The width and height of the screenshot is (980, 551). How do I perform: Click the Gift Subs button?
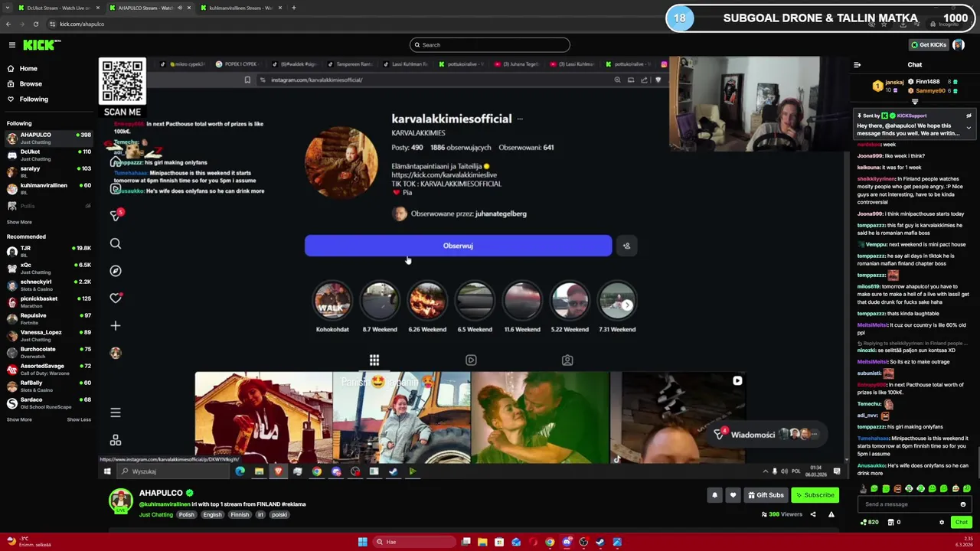click(x=766, y=495)
